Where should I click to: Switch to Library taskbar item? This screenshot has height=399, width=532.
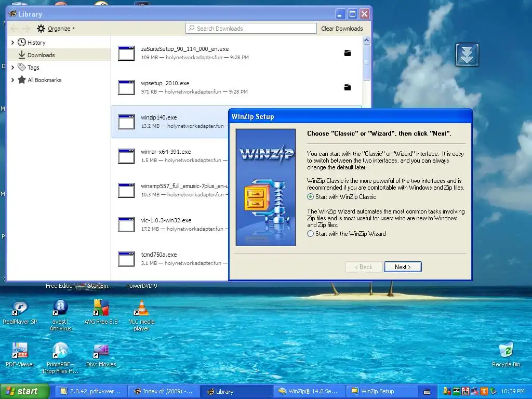236,392
